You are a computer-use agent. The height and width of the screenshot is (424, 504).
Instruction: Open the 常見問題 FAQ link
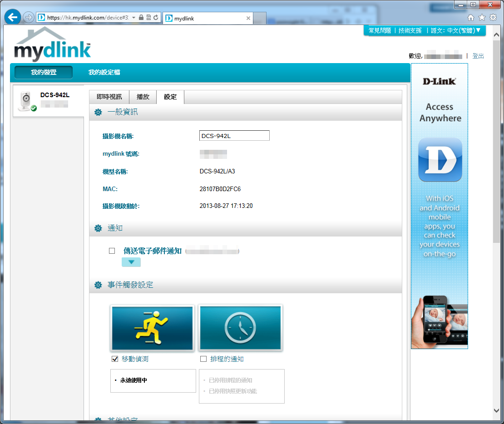click(380, 30)
